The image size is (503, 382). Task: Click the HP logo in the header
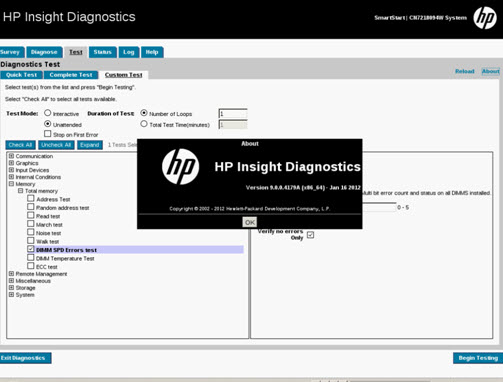tap(485, 18)
